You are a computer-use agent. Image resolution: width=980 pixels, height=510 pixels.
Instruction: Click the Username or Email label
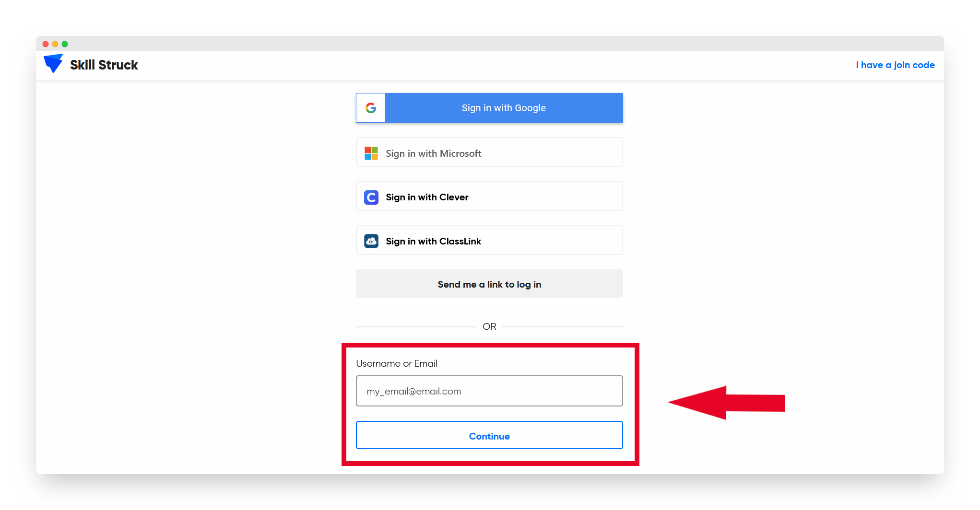click(x=396, y=363)
